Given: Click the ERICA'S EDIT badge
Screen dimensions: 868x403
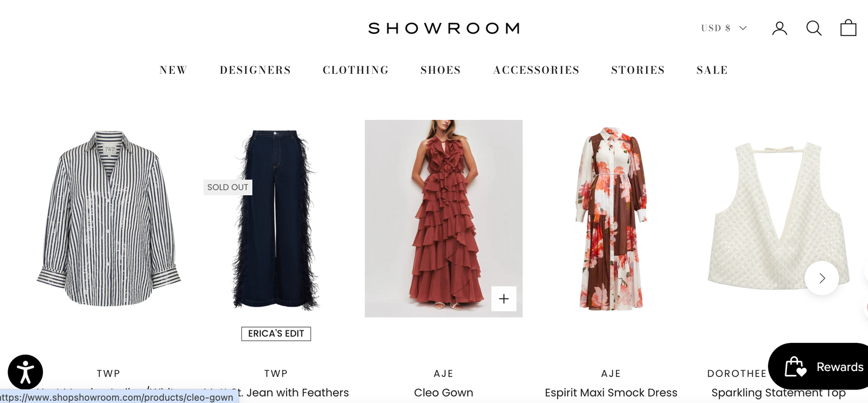Looking at the screenshot, I should pos(276,334).
